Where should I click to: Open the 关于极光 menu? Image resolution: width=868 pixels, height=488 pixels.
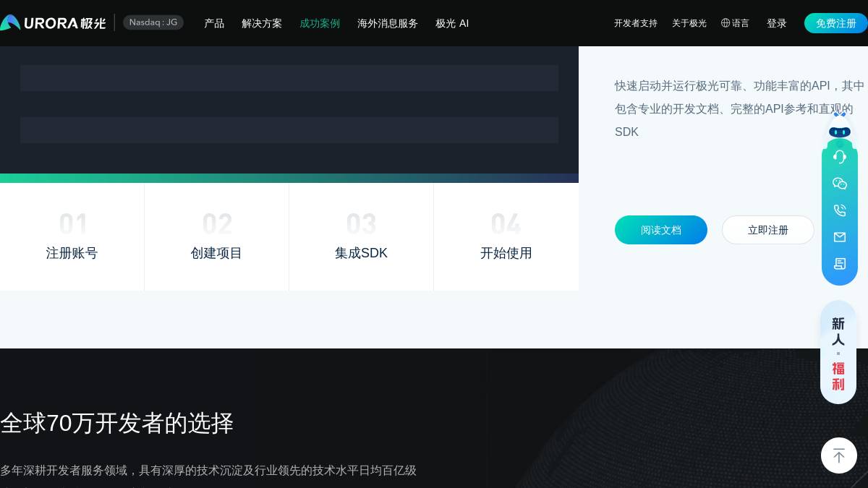pyautogui.click(x=689, y=23)
